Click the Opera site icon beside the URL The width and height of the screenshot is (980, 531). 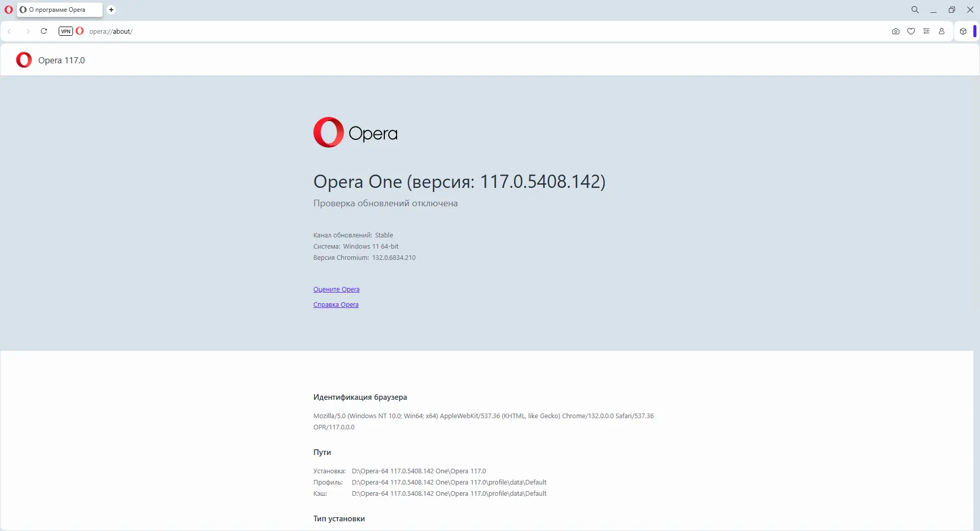pyautogui.click(x=80, y=31)
